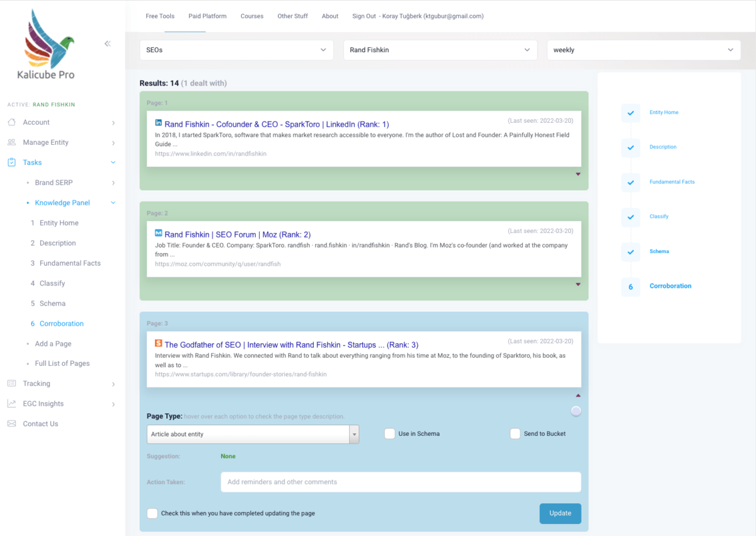Open the Rand Fishkin entity dropdown

coord(440,50)
